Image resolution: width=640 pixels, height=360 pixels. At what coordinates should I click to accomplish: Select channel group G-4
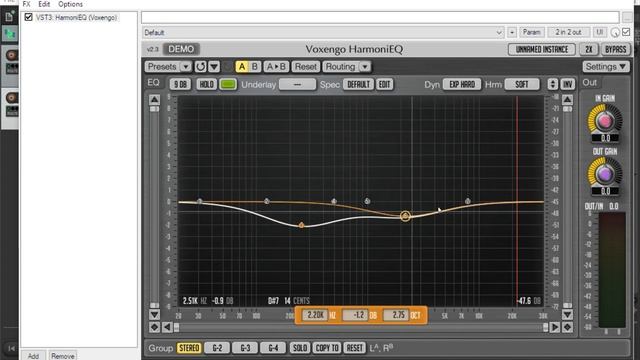tap(273, 348)
